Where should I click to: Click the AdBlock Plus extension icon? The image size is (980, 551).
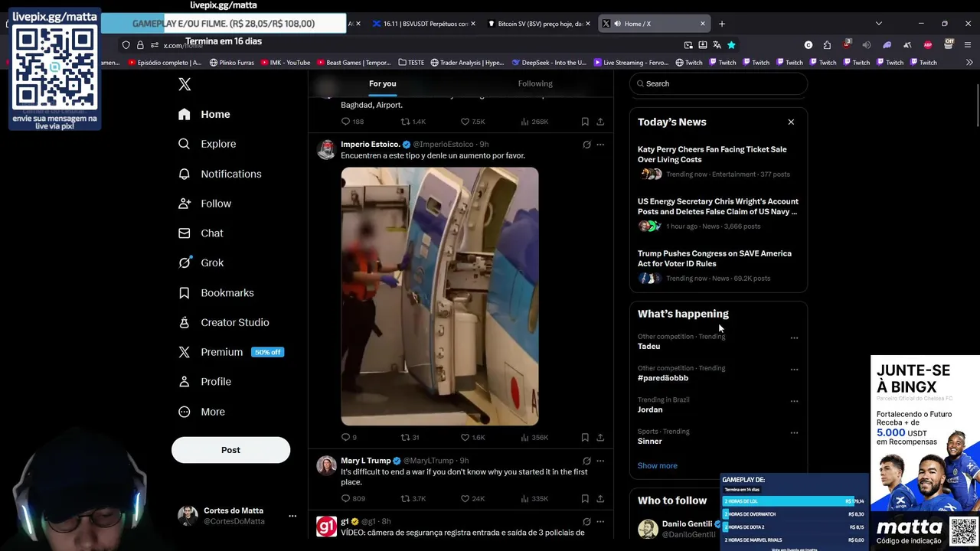928,45
